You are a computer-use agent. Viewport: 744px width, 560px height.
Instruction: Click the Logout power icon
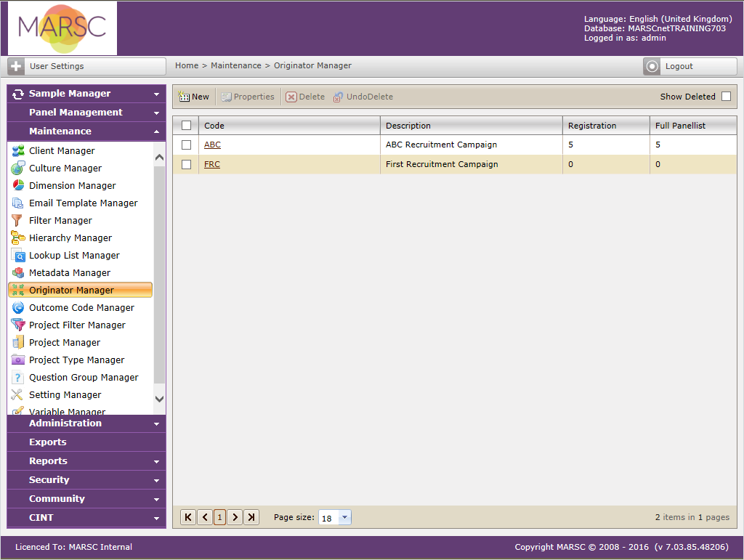point(652,66)
